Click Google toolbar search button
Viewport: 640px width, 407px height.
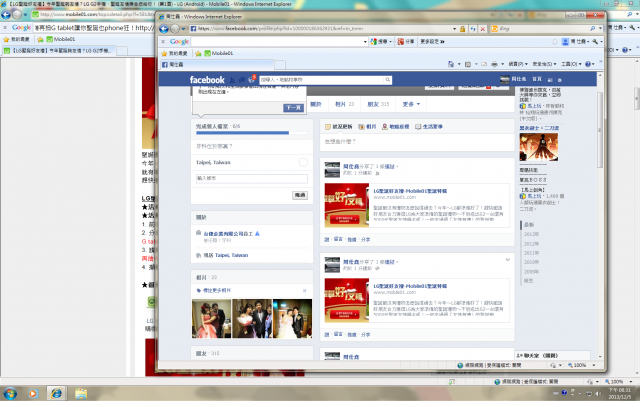(x=381, y=42)
